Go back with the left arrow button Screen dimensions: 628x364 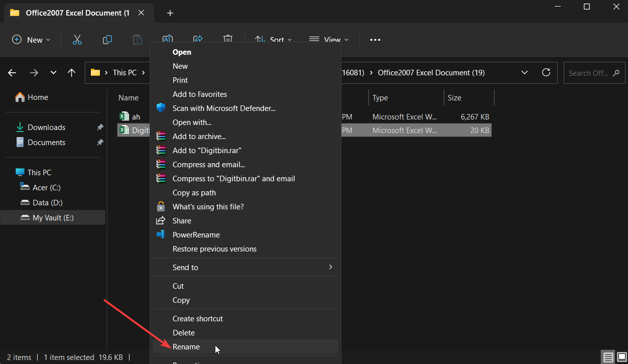click(13, 73)
